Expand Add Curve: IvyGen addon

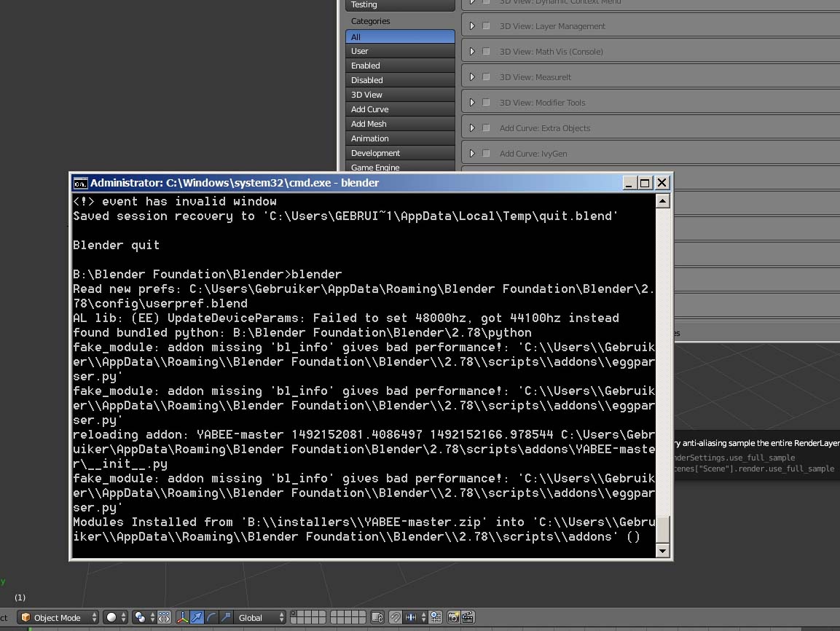(x=472, y=153)
